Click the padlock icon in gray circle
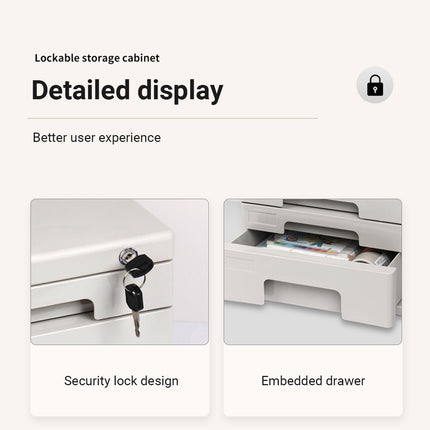This screenshot has height=430, width=430. coord(375,85)
